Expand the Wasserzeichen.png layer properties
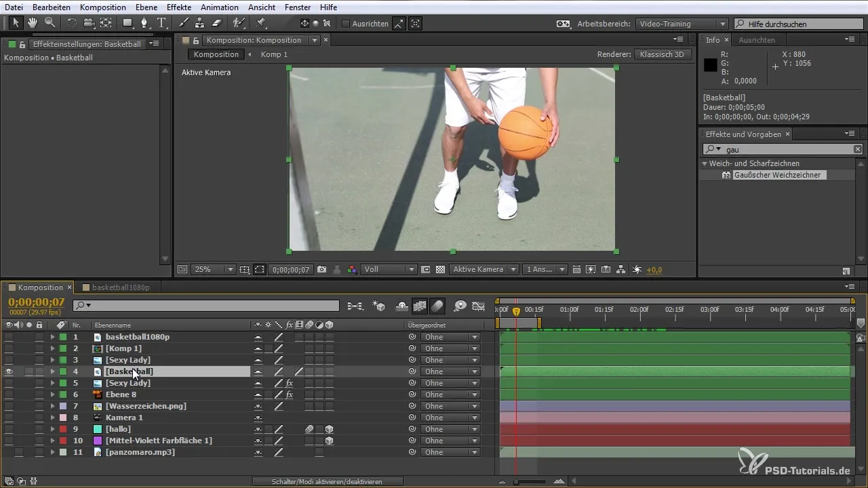868x488 pixels. [x=52, y=406]
